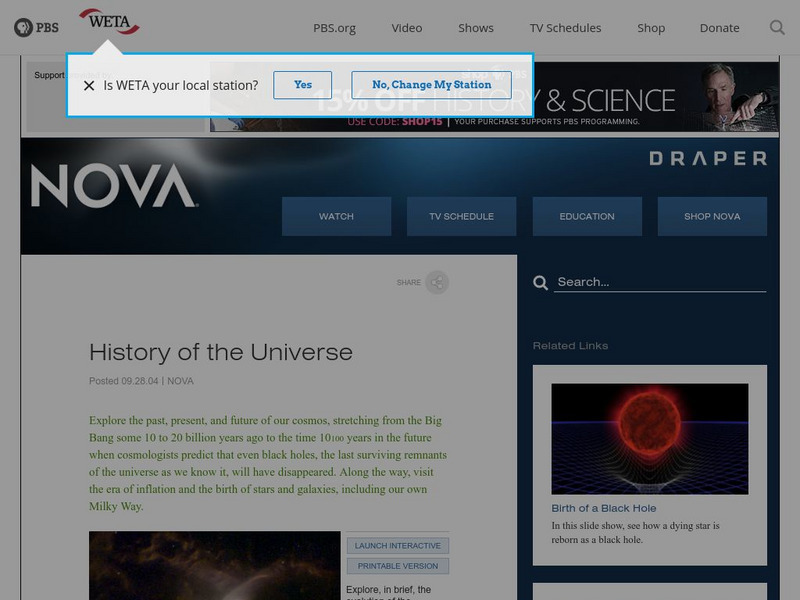Image resolution: width=800 pixels, height=600 pixels.
Task: Click the History of the Universe nebula image
Action: tap(215, 565)
